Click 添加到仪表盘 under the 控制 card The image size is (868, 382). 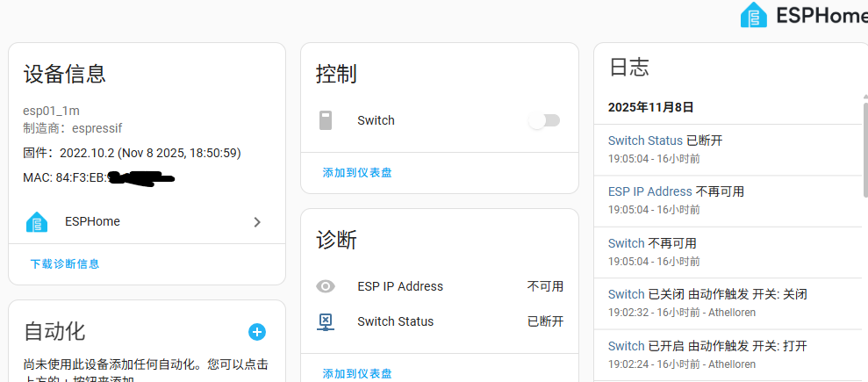point(357,173)
